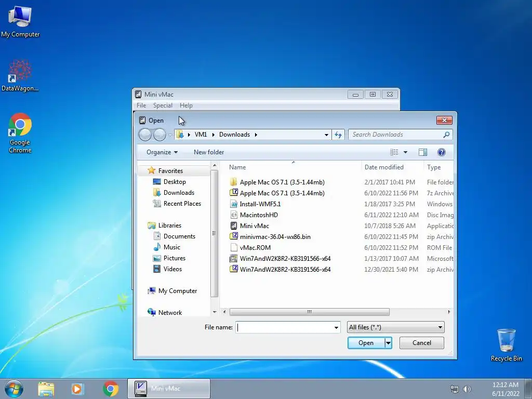Open the address bar history dropdown

[x=326, y=135]
